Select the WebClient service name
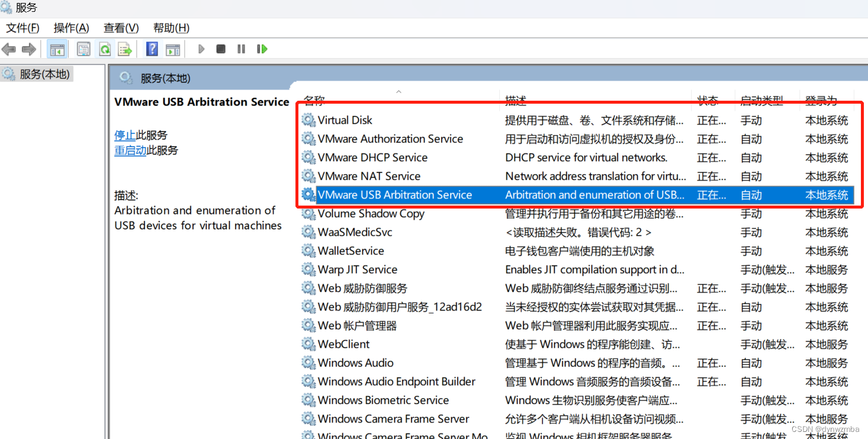This screenshot has width=868, height=439. click(343, 344)
